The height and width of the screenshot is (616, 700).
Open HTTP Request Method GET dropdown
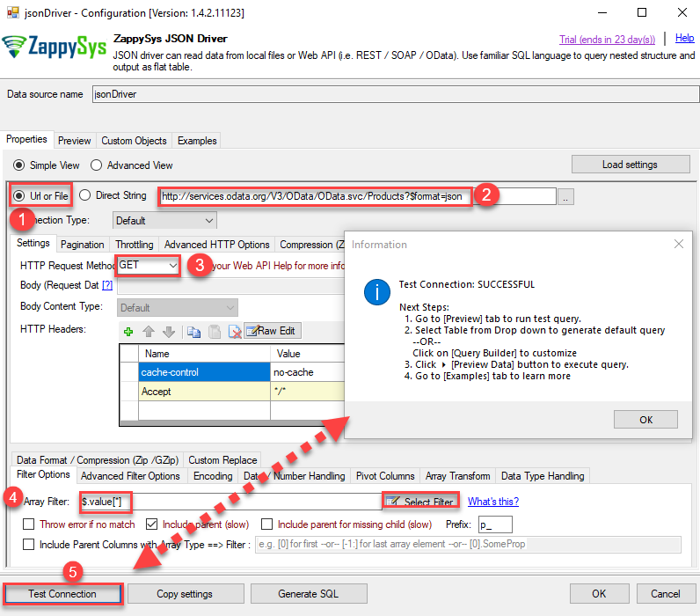(148, 266)
